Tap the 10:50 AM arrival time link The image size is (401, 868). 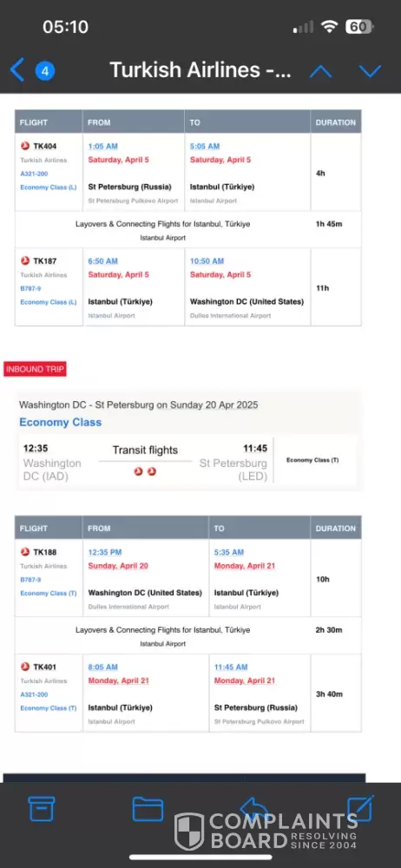coord(207,260)
